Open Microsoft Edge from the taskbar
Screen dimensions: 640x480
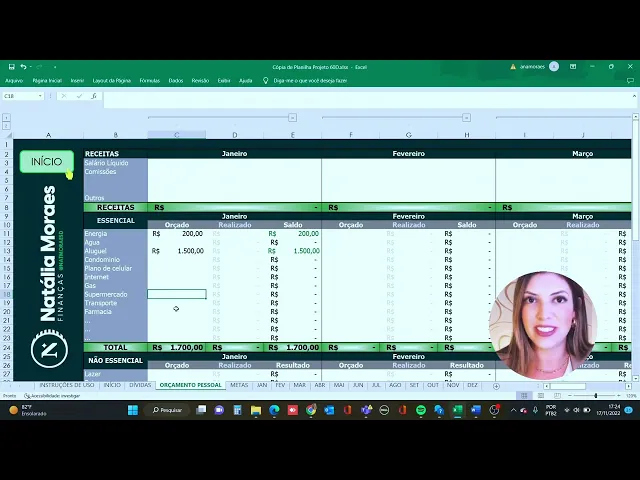[274, 410]
